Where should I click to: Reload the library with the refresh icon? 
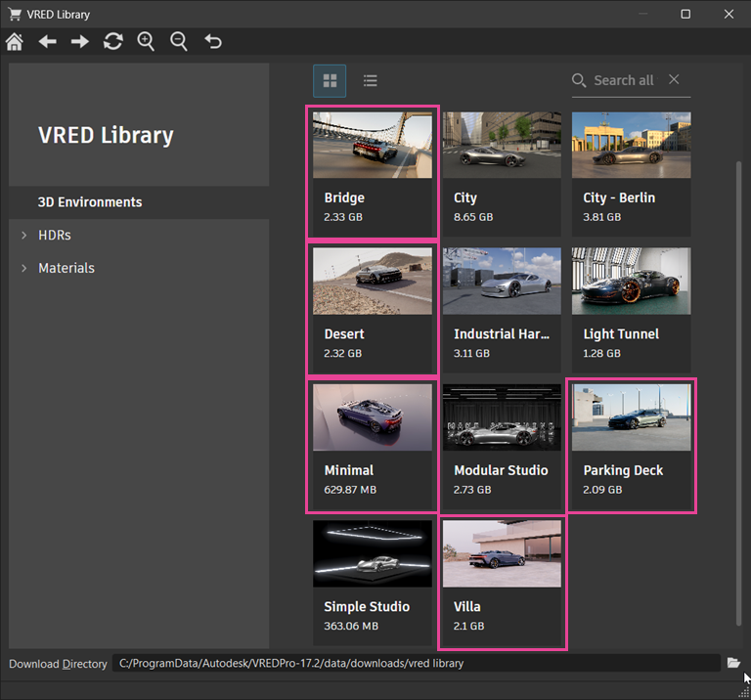pos(113,42)
